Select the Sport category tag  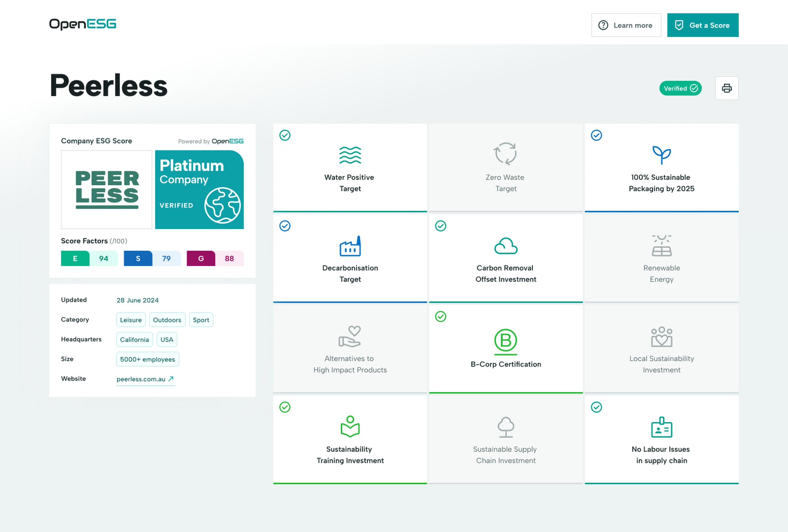[201, 319]
